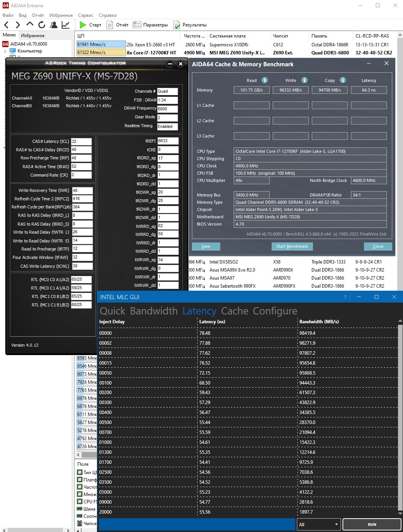Click the tREFI value field showing 6633
The height and width of the screenshot is (532, 403).
168,141
